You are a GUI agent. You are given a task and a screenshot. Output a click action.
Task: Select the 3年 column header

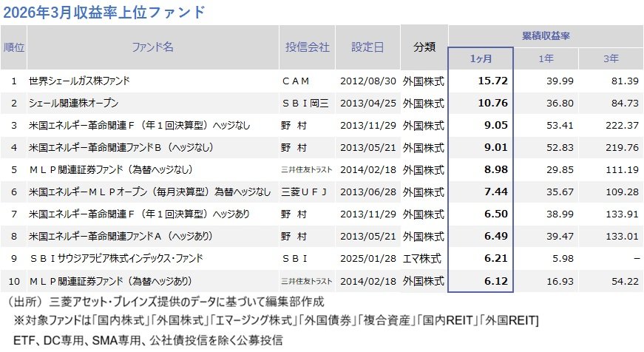[x=610, y=58]
